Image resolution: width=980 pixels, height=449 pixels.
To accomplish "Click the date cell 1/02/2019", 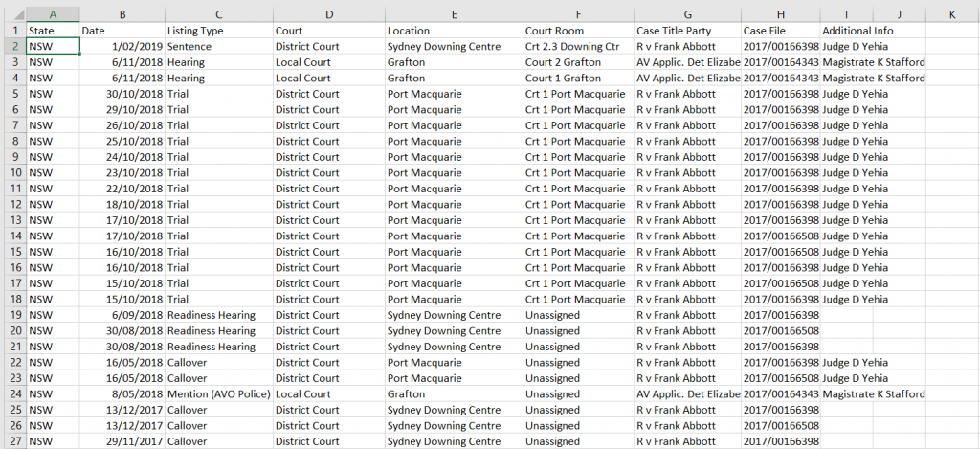I will 122,46.
